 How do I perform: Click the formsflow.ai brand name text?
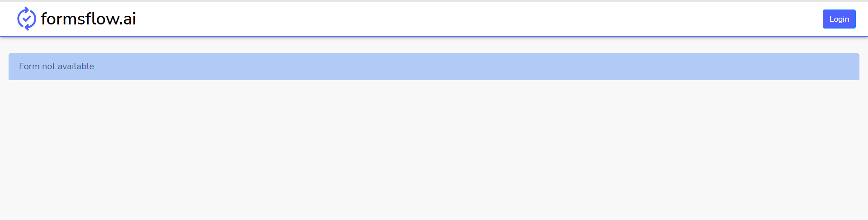tap(88, 19)
